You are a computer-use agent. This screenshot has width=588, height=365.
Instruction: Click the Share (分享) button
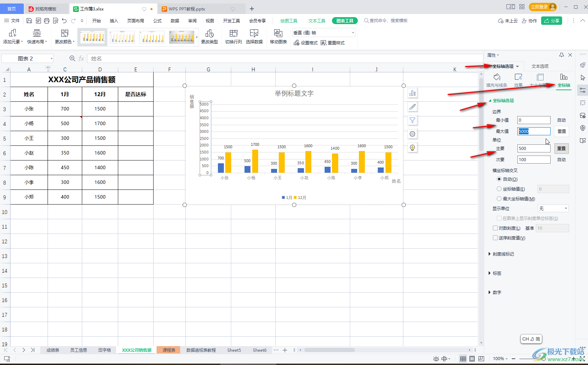tap(552, 21)
